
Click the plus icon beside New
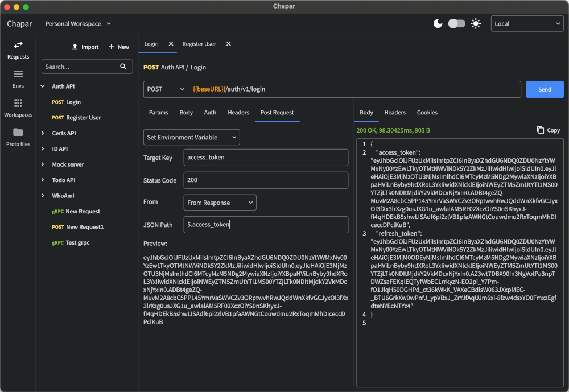pyautogui.click(x=112, y=47)
